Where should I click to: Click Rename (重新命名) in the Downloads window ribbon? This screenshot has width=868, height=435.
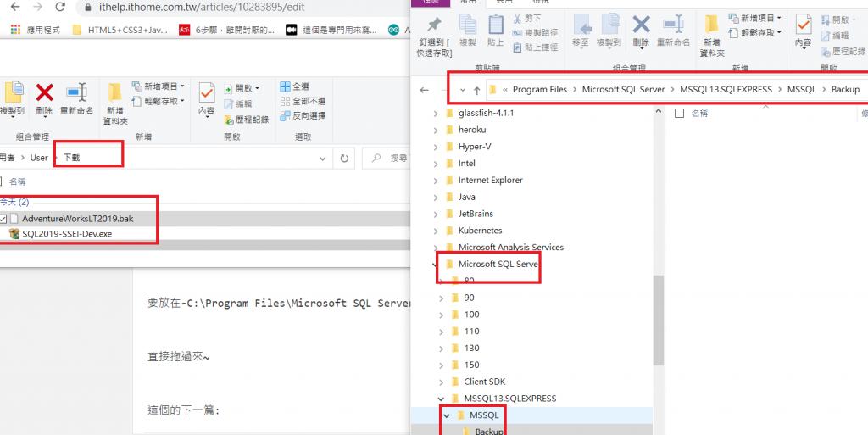point(76,99)
